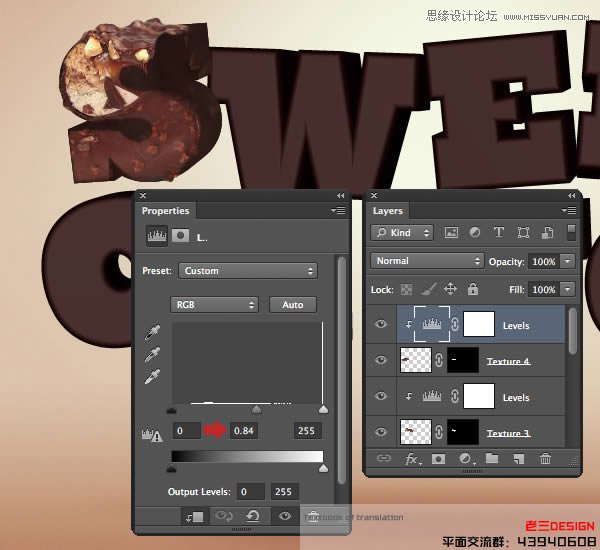The width and height of the screenshot is (600, 550).
Task: Create new group folder icon
Action: click(x=492, y=458)
